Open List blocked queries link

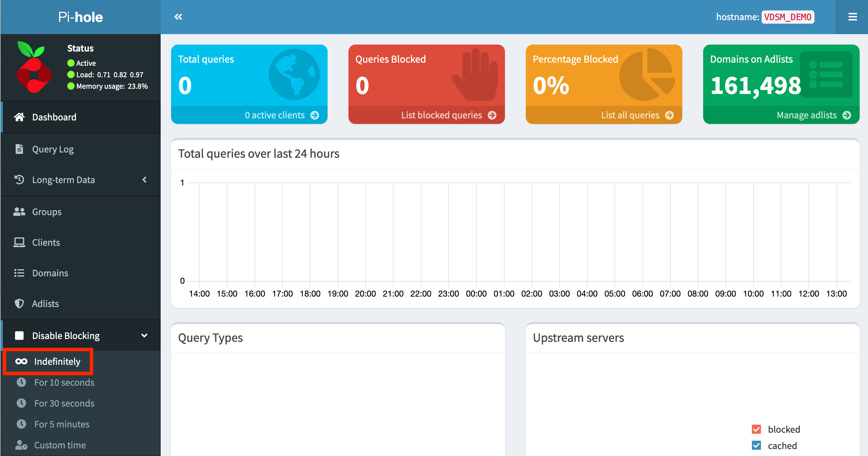click(x=442, y=115)
